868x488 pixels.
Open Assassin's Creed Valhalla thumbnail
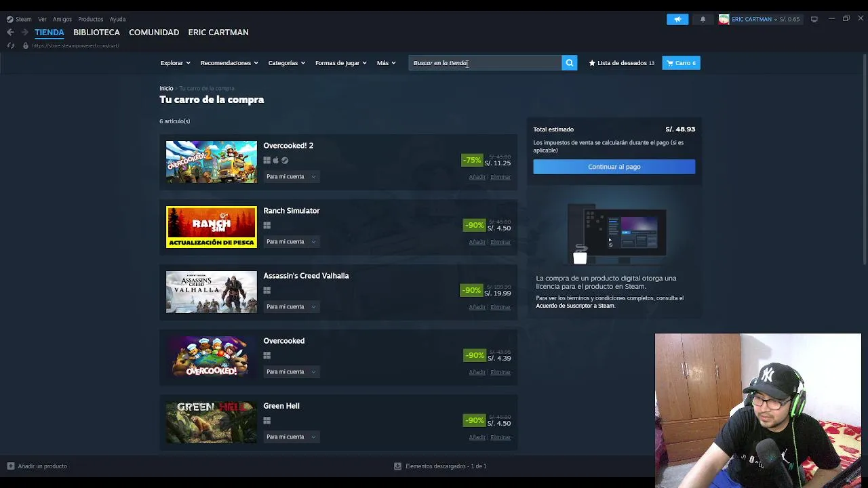click(x=212, y=292)
